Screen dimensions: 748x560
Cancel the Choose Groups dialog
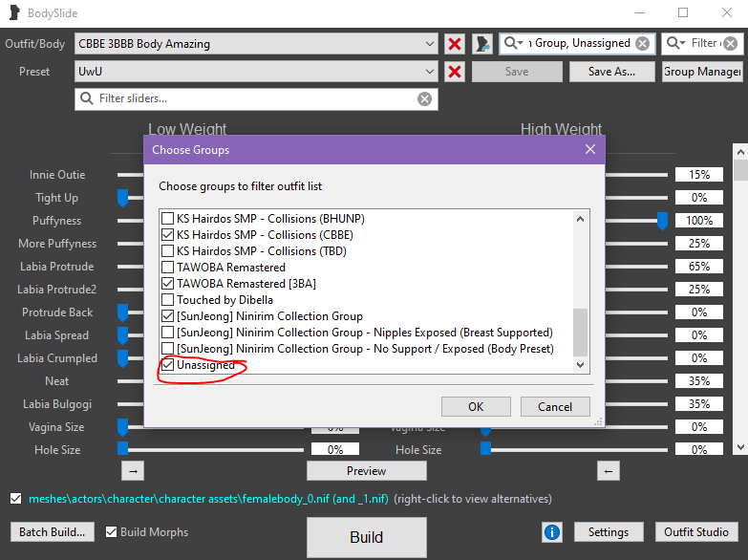click(555, 407)
